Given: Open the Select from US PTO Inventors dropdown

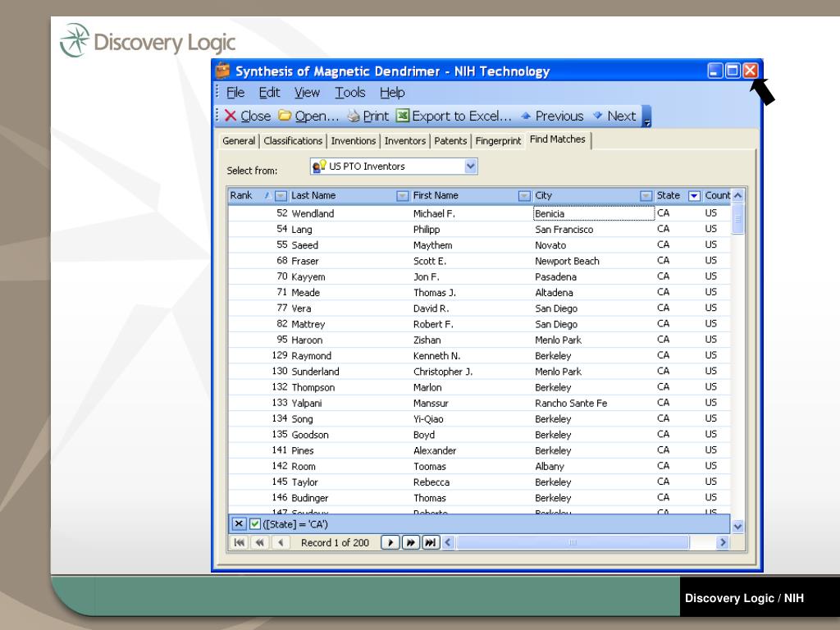Looking at the screenshot, I should (470, 166).
